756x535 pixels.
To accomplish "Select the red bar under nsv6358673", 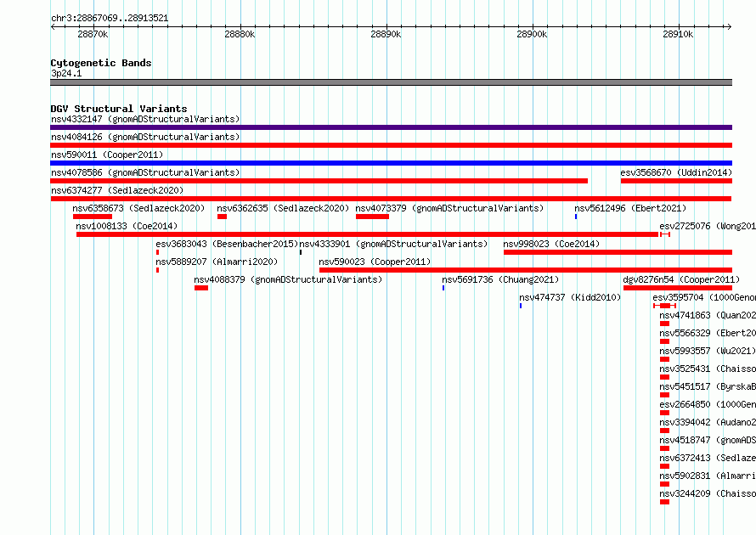I will [x=93, y=217].
